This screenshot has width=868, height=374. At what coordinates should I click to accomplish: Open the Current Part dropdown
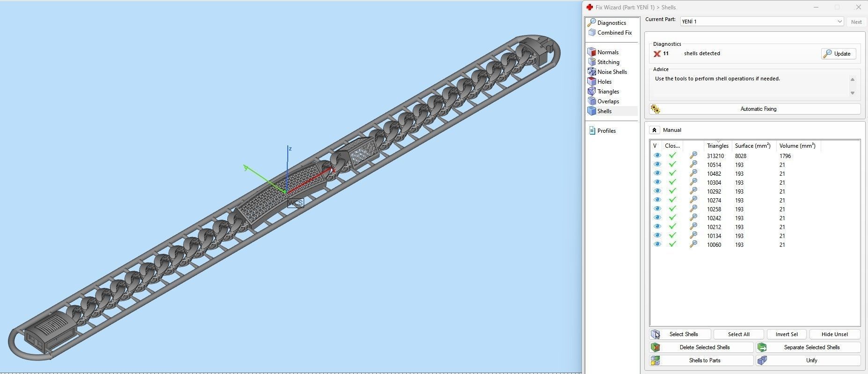762,22
